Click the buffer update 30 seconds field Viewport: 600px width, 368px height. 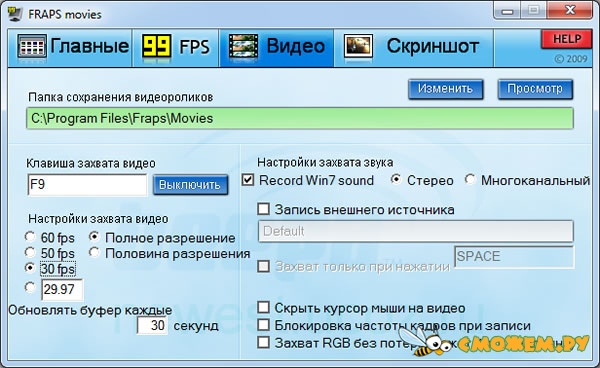(152, 326)
